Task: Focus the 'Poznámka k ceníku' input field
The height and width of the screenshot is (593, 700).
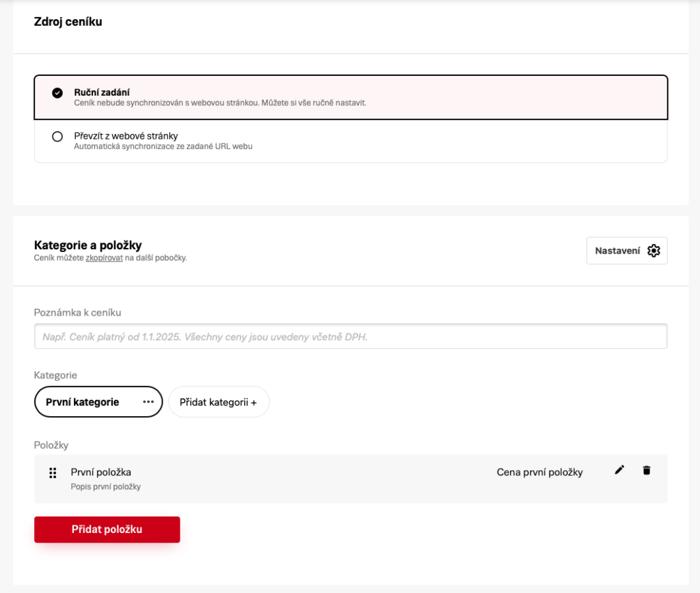Action: pos(350,337)
